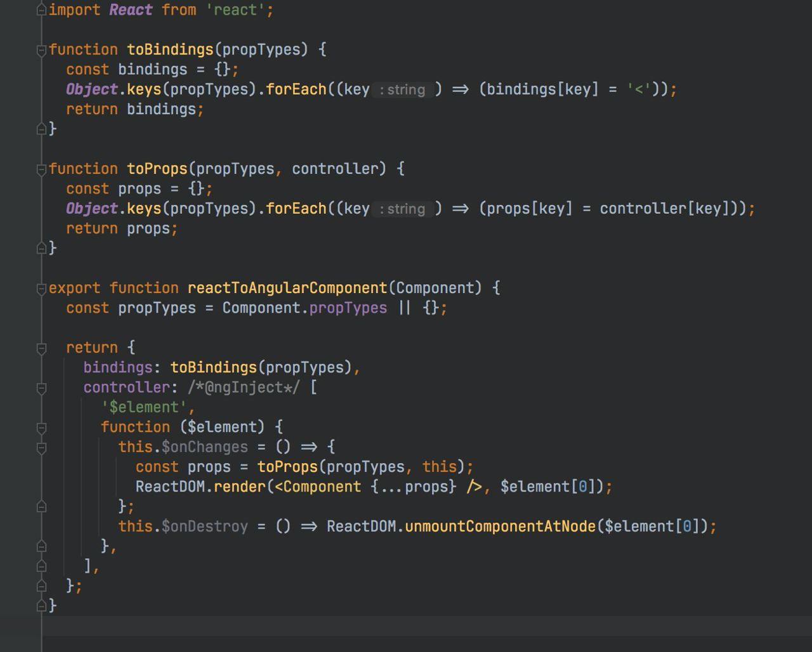
Task: Click fold-end marker after 'return props;' line
Action: [x=41, y=248]
